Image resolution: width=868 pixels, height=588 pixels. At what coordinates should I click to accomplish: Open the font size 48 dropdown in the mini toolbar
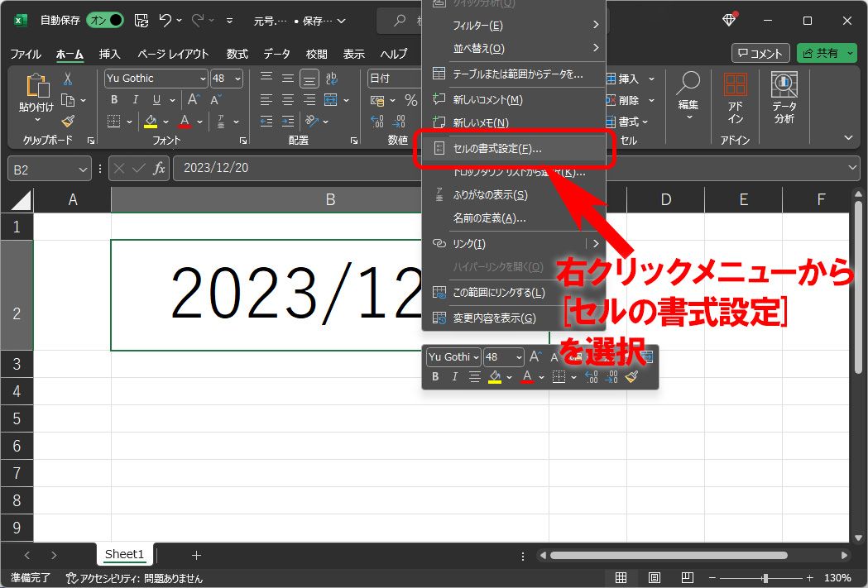519,357
